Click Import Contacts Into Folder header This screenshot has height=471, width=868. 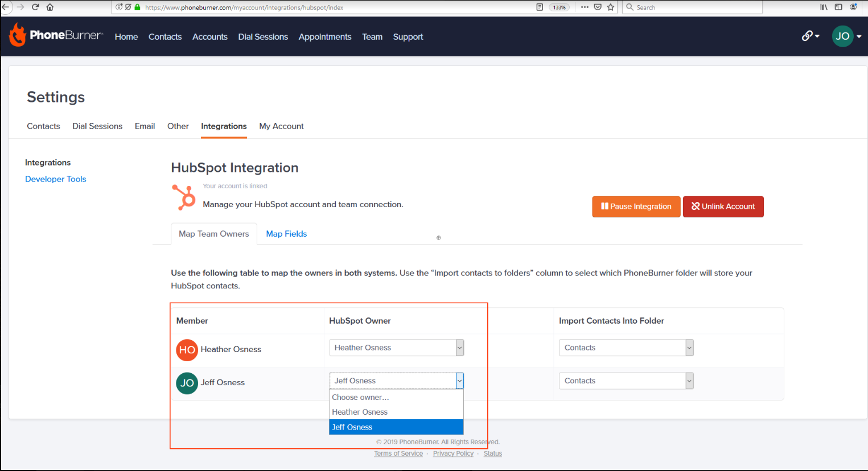click(x=611, y=321)
